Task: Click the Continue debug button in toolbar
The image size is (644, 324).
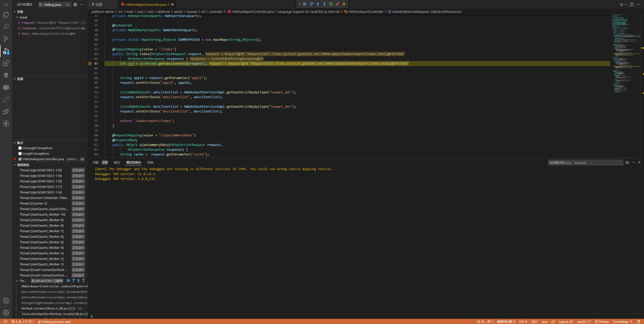Action: point(305,4)
